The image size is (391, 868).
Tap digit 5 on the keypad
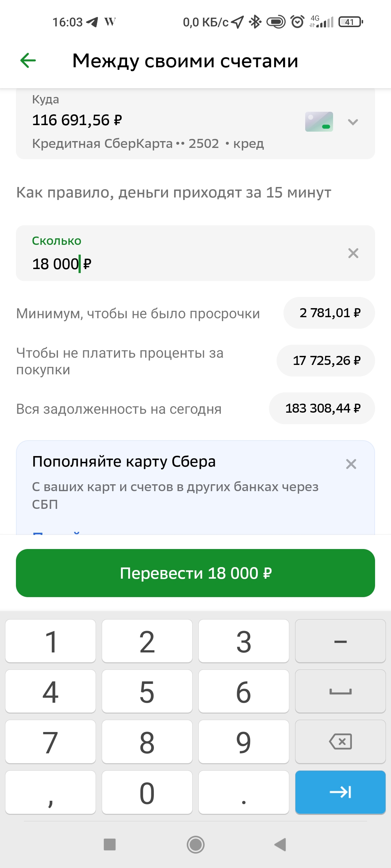[x=147, y=692]
